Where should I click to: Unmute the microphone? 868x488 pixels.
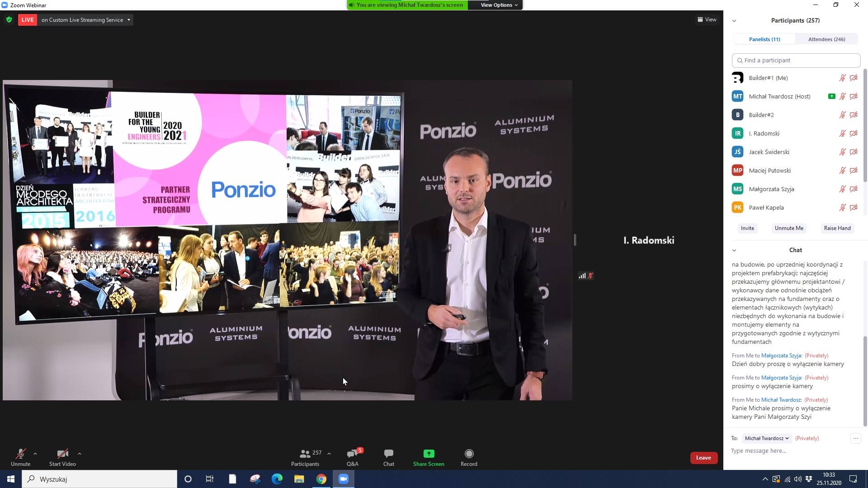click(x=20, y=454)
